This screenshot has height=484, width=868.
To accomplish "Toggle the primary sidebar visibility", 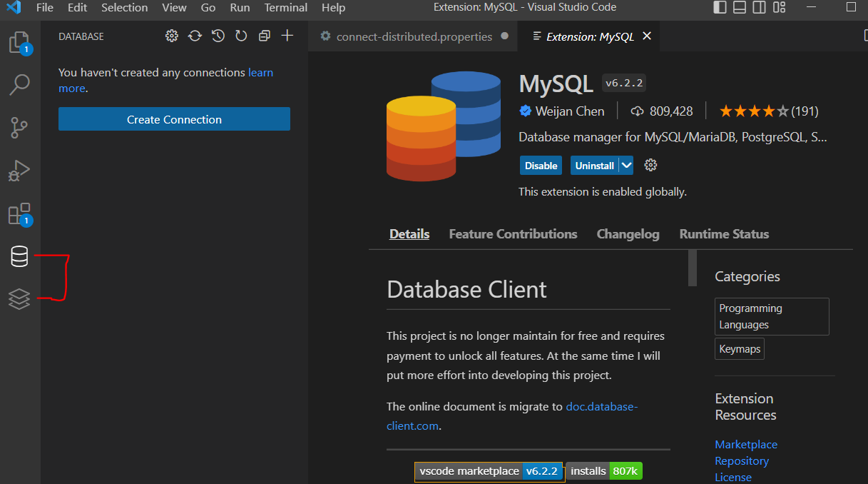I will tap(720, 7).
